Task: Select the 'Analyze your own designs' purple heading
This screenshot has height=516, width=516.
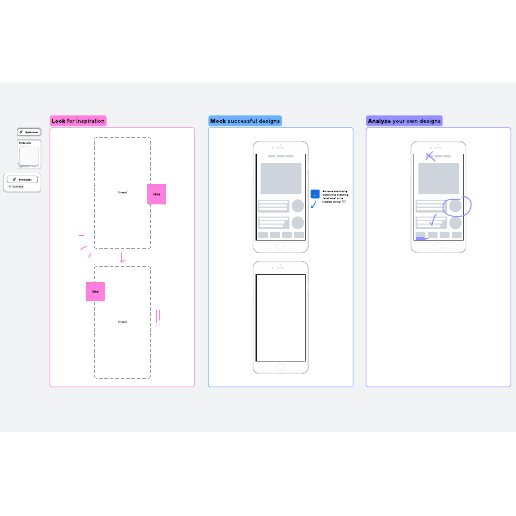Action: click(404, 121)
